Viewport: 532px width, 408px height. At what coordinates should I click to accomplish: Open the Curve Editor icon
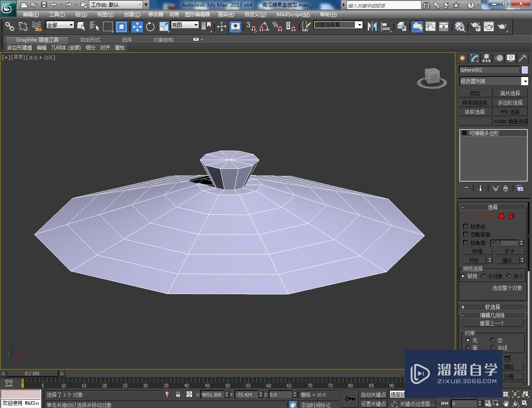pyautogui.click(x=431, y=27)
